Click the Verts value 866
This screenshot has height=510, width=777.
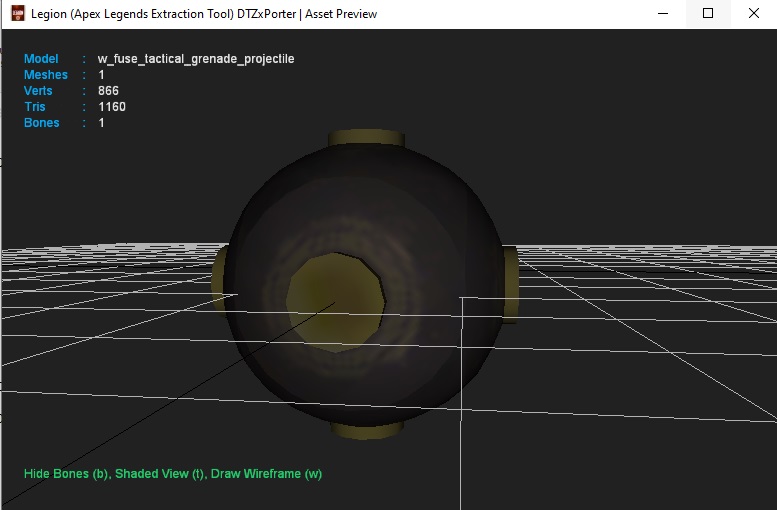[x=108, y=91]
